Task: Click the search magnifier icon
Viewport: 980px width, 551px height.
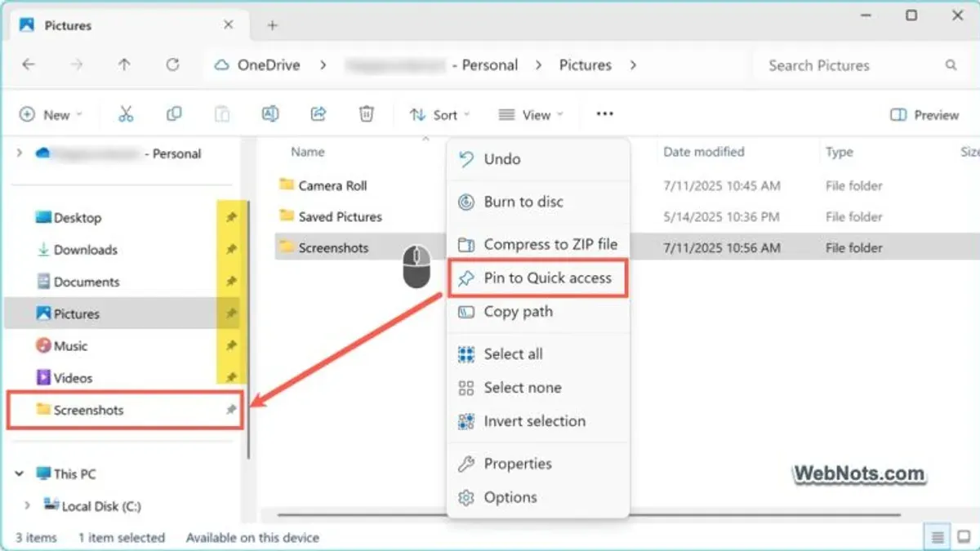Action: tap(951, 65)
